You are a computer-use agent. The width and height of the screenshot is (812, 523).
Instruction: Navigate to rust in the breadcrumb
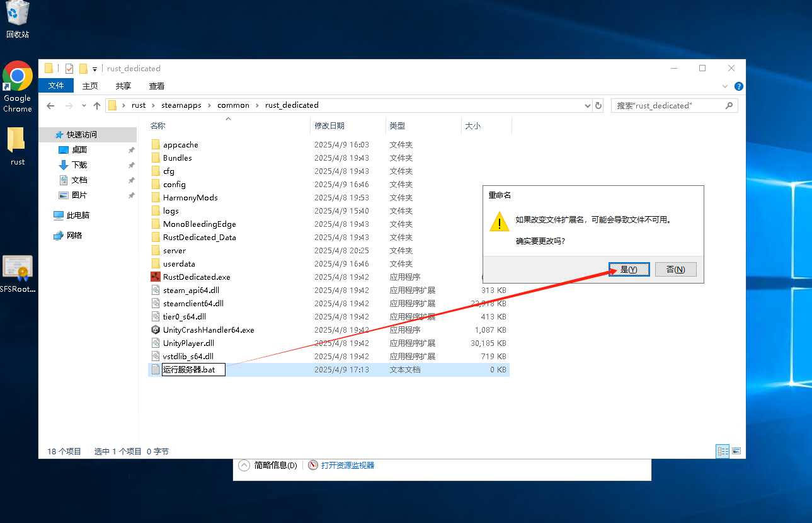coord(139,105)
